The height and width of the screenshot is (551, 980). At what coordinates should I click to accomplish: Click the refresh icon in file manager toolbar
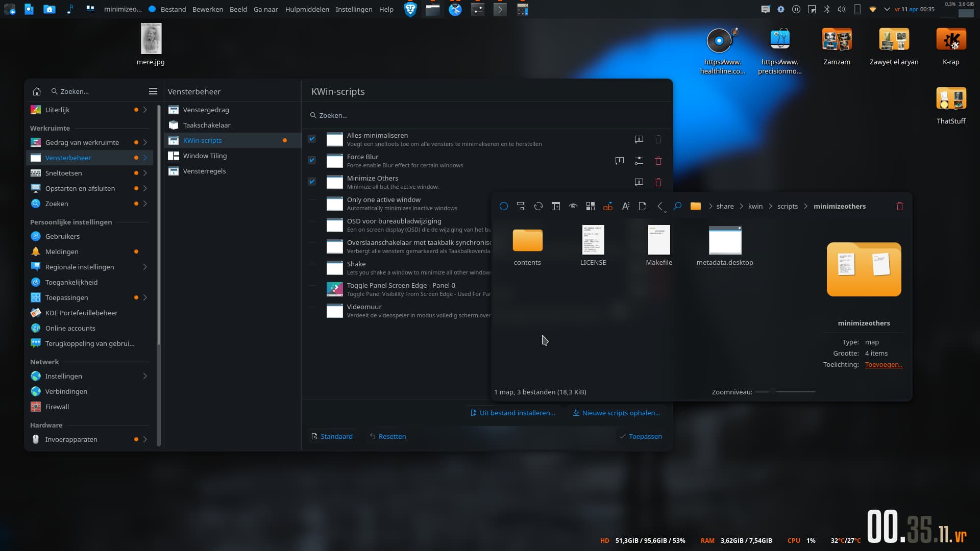[538, 206]
